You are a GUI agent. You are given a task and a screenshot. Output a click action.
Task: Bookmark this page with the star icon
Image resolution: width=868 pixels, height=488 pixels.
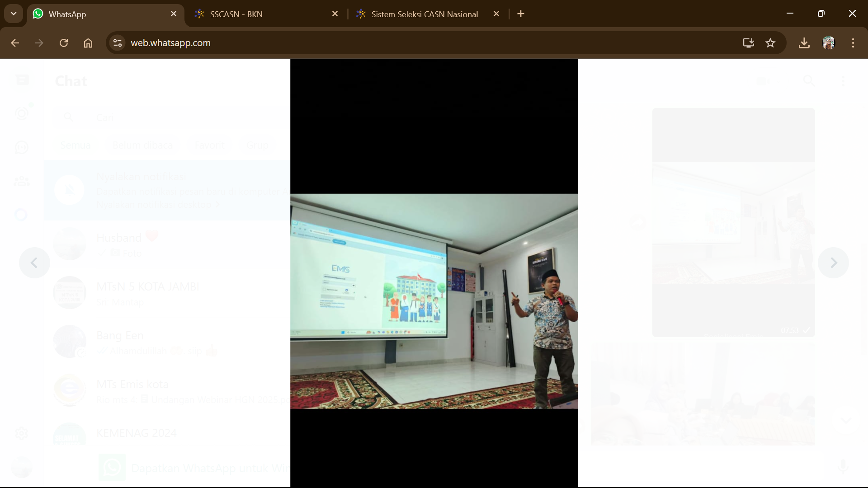(770, 43)
